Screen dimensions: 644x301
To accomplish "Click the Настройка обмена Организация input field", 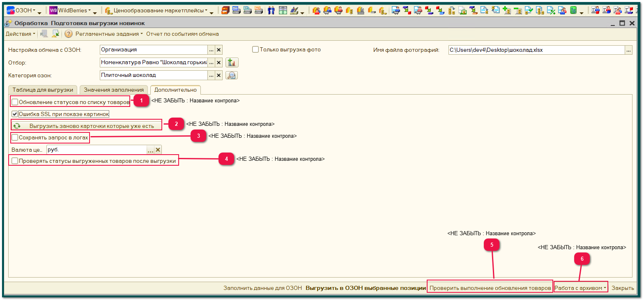I will coord(154,50).
